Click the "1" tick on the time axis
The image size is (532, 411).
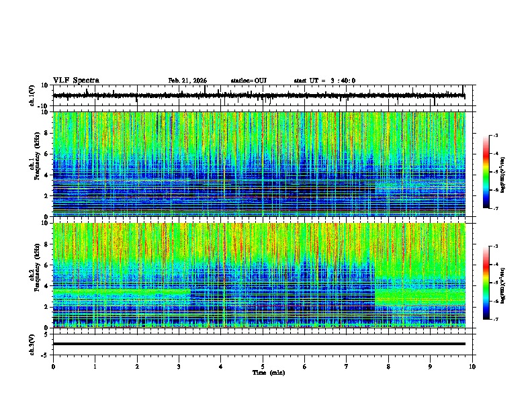(x=95, y=367)
